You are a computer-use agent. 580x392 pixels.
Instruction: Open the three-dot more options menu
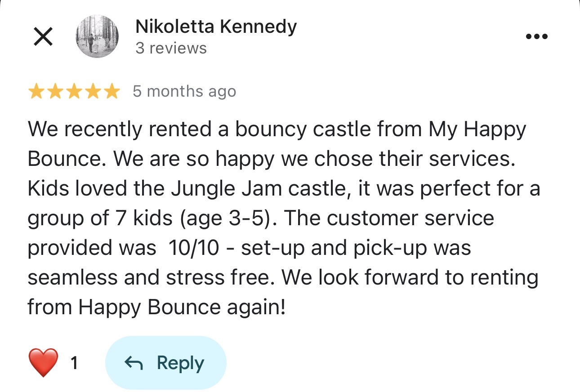[537, 37]
